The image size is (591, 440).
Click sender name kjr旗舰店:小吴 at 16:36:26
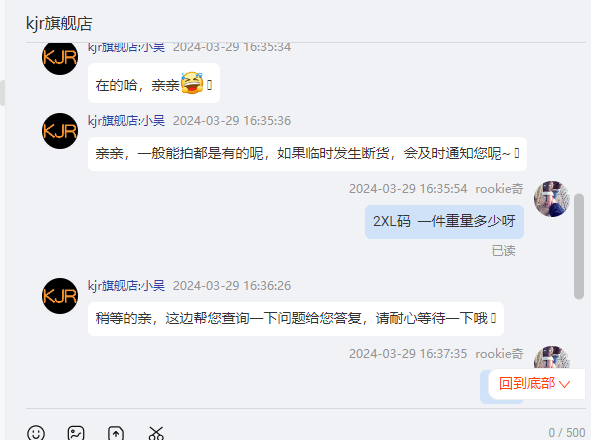tap(126, 285)
